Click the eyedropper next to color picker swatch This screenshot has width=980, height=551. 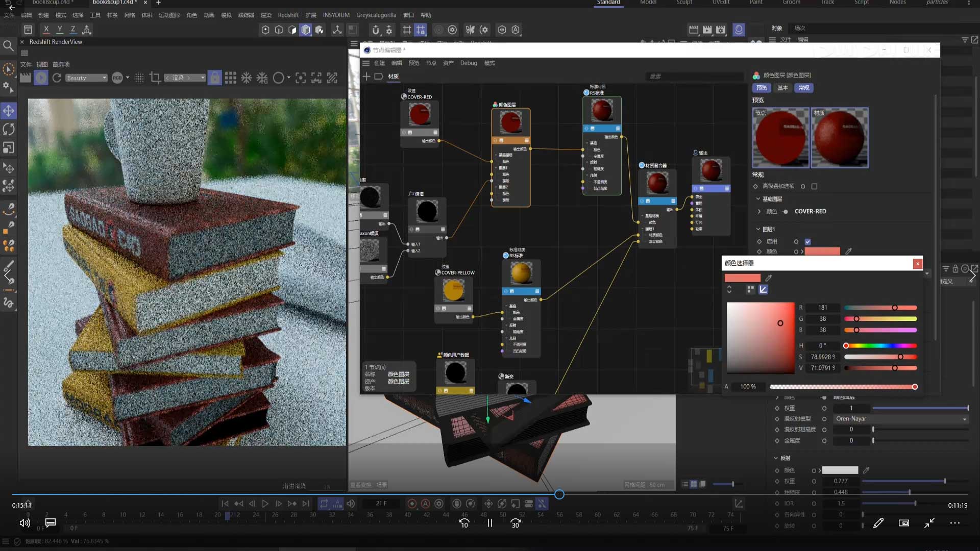click(769, 278)
